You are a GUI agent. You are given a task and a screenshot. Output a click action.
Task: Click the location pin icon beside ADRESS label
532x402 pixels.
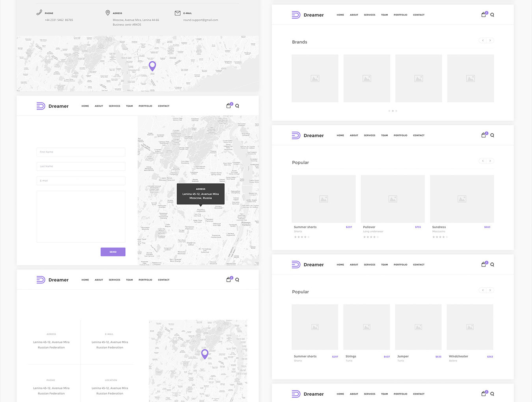point(108,13)
